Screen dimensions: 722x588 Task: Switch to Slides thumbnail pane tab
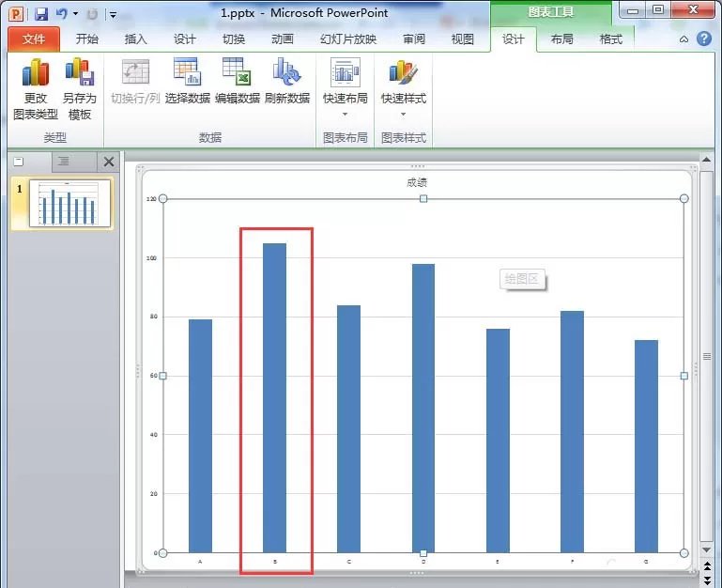[19, 162]
